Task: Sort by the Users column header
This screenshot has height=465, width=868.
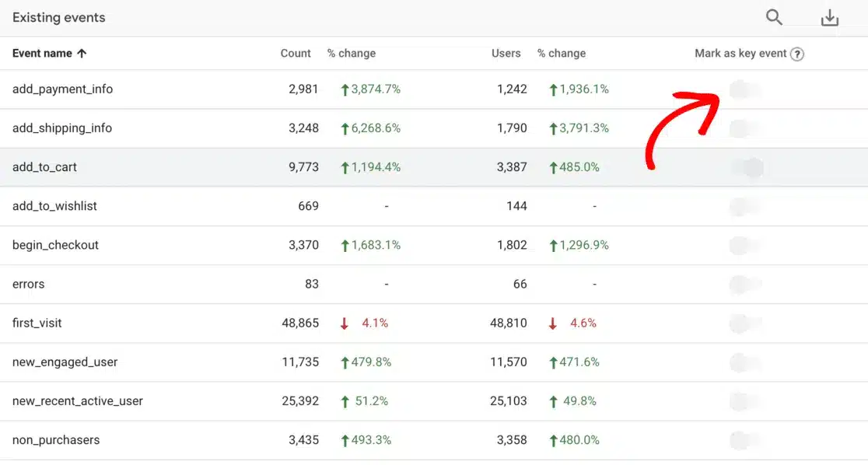Action: coord(506,54)
